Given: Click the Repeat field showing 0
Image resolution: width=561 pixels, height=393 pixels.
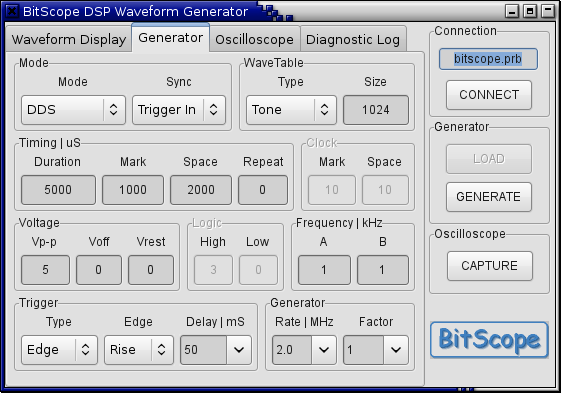Looking at the screenshot, I should (x=263, y=190).
